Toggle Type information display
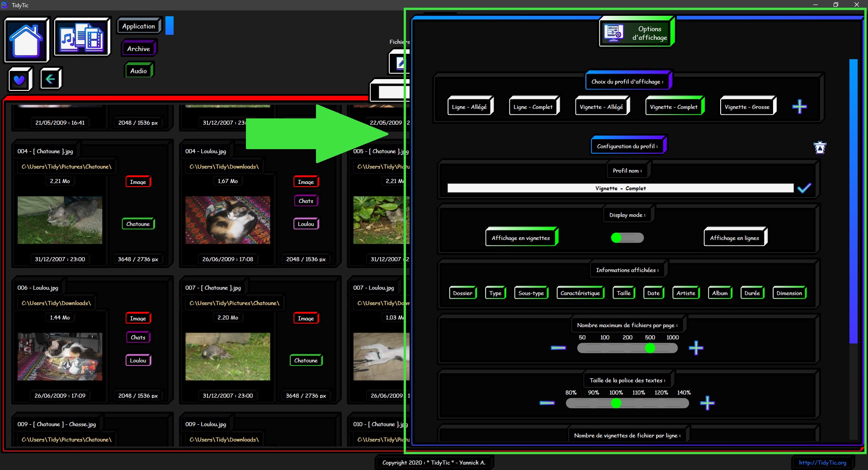This screenshot has width=868, height=470. tap(495, 293)
